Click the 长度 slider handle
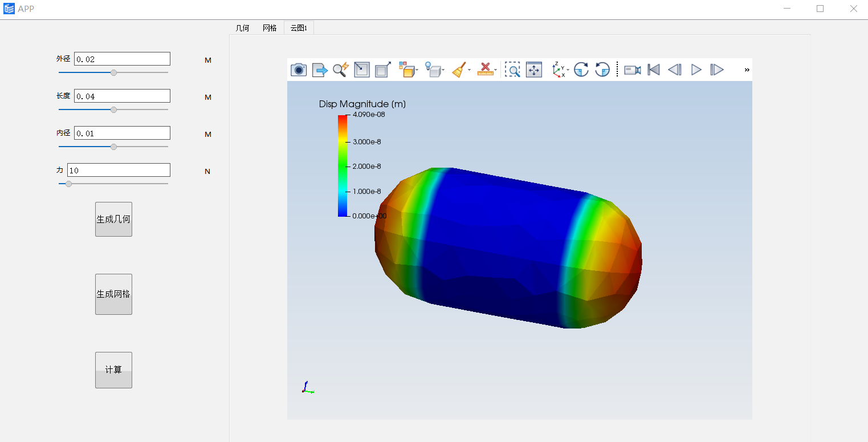This screenshot has width=868, height=442. 113,110
